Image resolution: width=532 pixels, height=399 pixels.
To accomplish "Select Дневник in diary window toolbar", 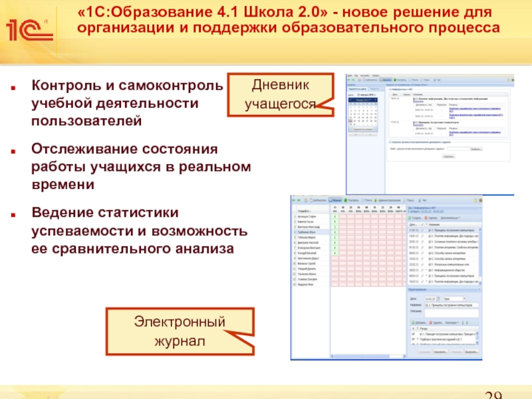I will 386,80.
